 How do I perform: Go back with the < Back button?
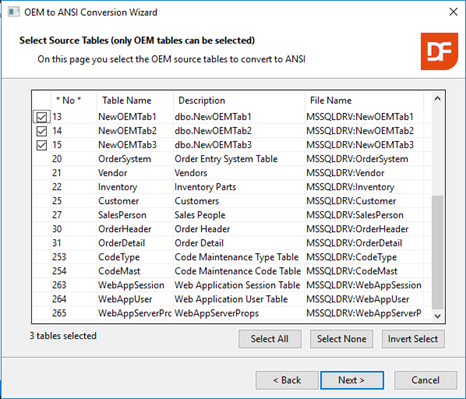coord(287,380)
